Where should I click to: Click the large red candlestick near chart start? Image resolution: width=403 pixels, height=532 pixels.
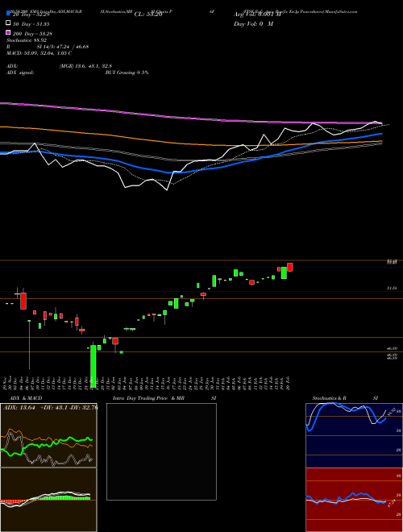[23, 300]
